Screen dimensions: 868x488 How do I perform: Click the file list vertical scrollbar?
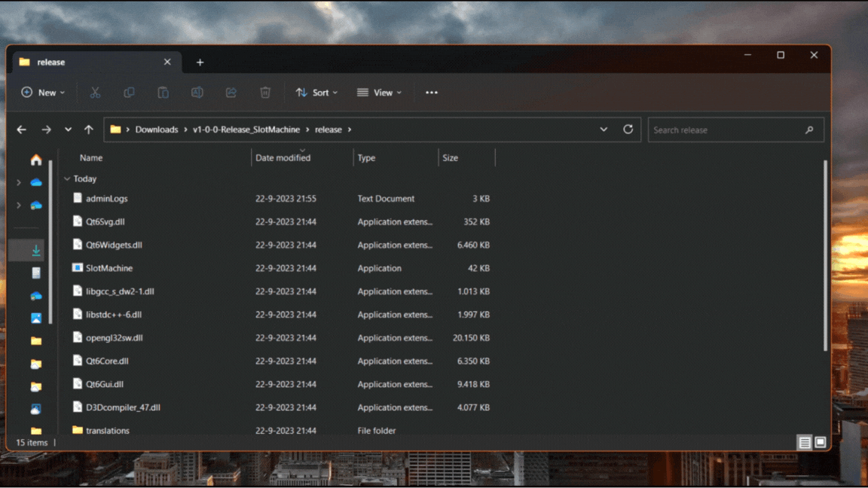click(x=825, y=255)
